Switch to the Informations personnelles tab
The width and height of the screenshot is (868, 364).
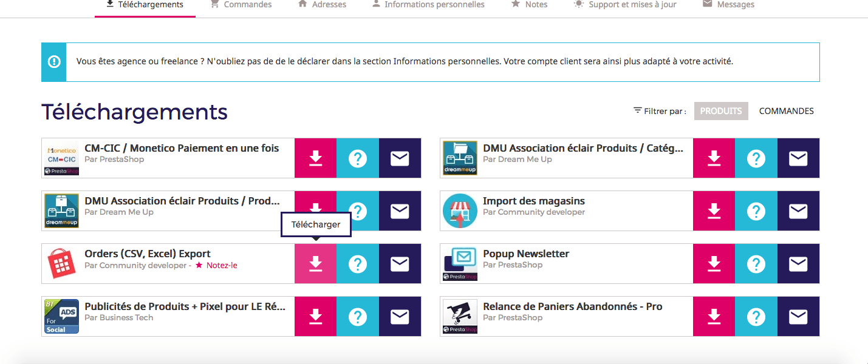(x=428, y=5)
